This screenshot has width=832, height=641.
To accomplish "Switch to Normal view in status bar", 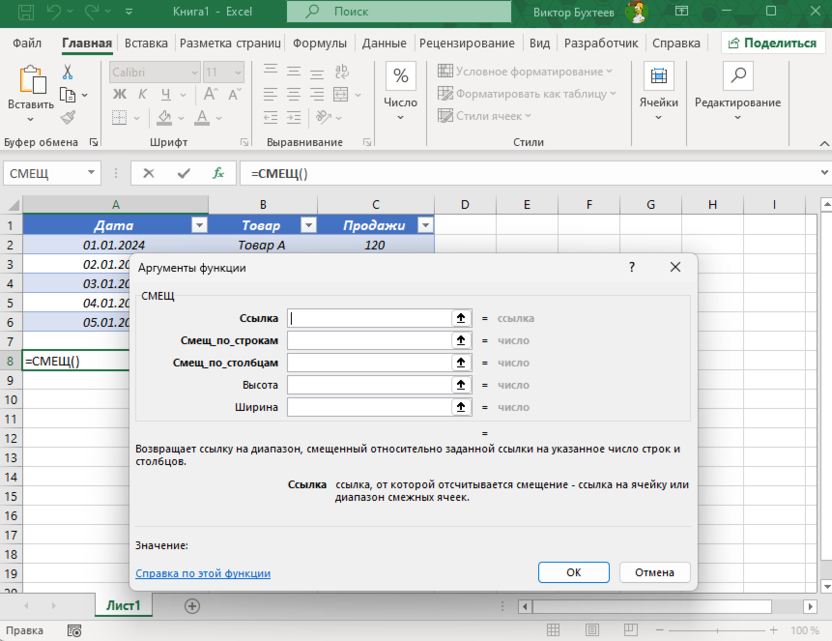I will tap(553, 630).
